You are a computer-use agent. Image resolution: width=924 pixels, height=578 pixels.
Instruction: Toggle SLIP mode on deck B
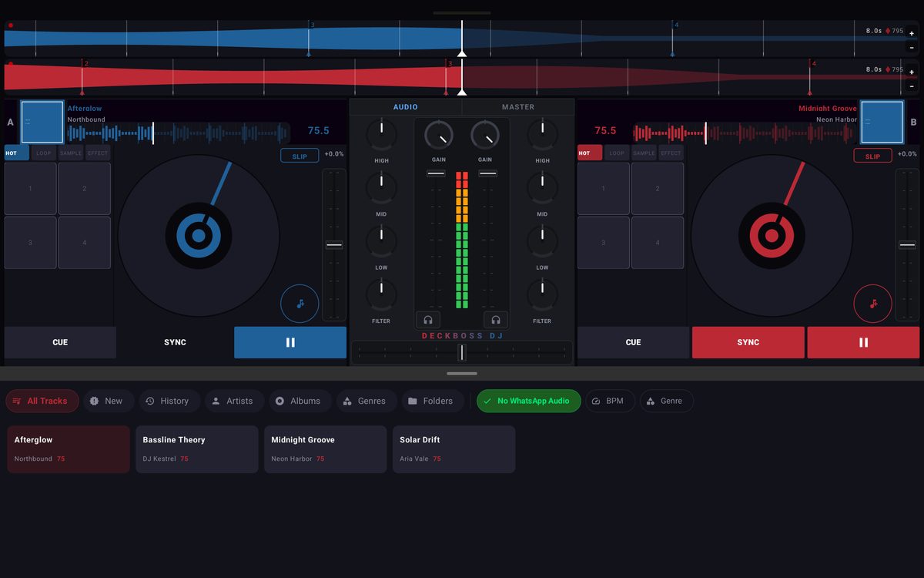[x=872, y=156]
